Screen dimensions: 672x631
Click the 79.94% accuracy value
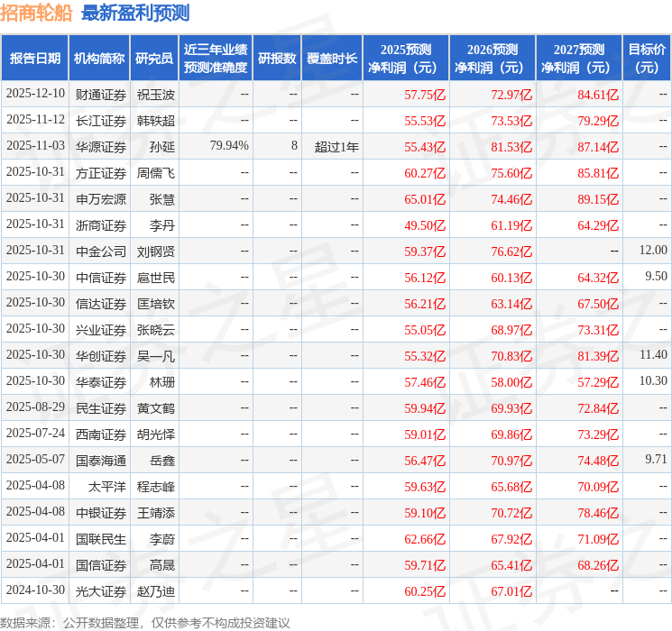229,146
